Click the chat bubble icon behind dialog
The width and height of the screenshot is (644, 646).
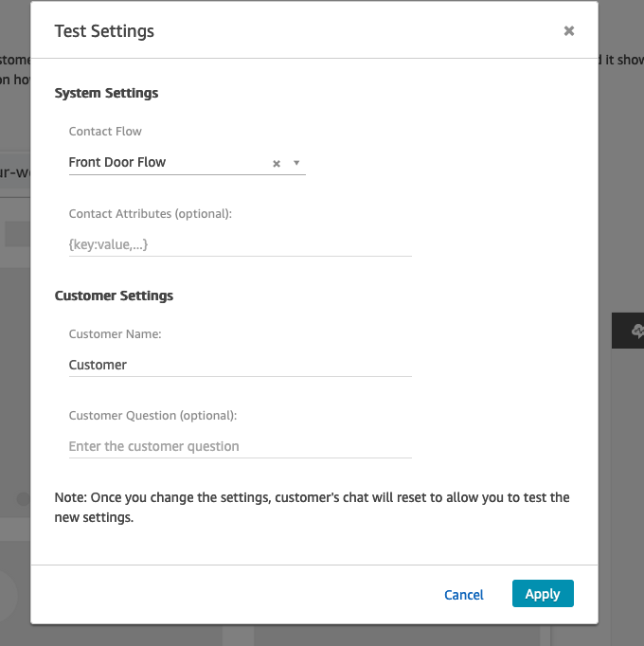pyautogui.click(x=636, y=331)
